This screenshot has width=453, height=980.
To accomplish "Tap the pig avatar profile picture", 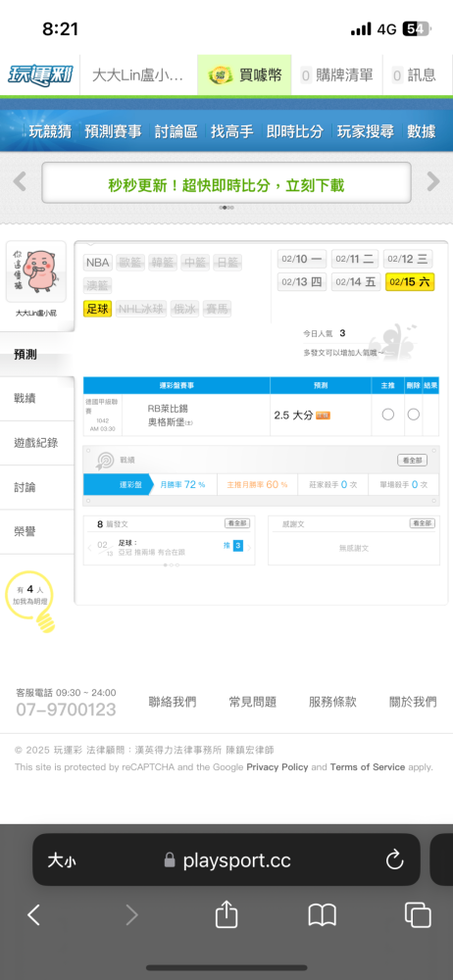I will pos(35,271).
